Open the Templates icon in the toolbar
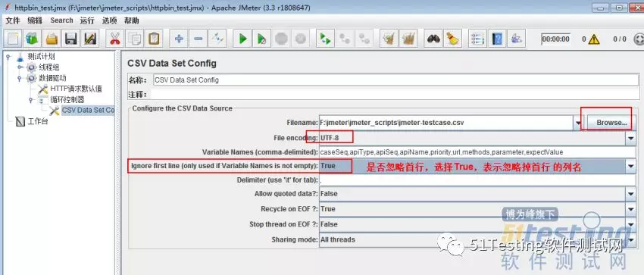 pos(32,39)
